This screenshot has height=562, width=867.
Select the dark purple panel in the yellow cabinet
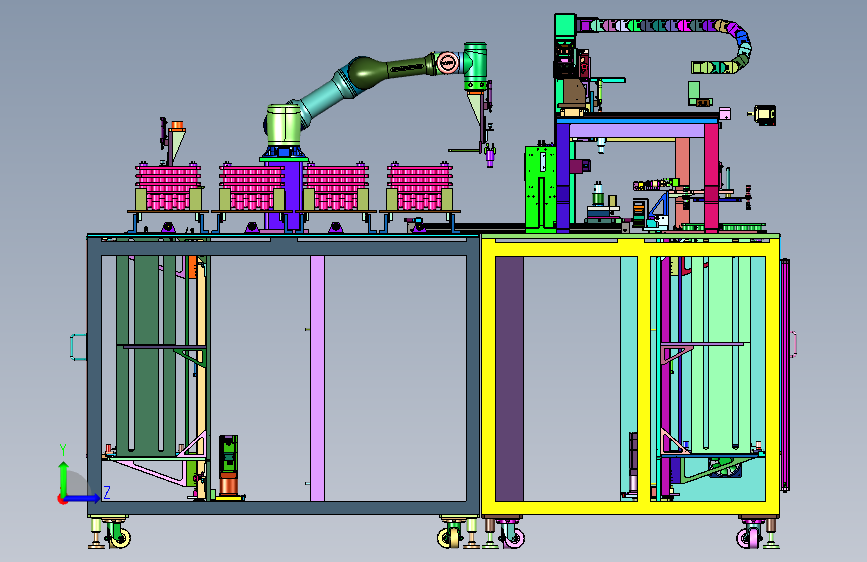point(509,379)
